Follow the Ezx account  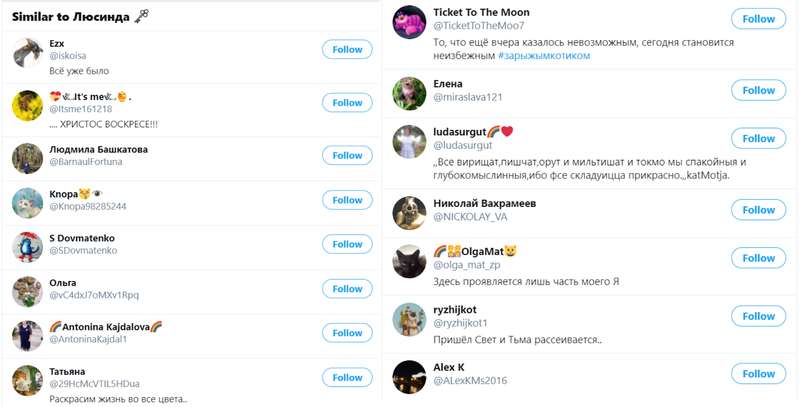click(347, 50)
